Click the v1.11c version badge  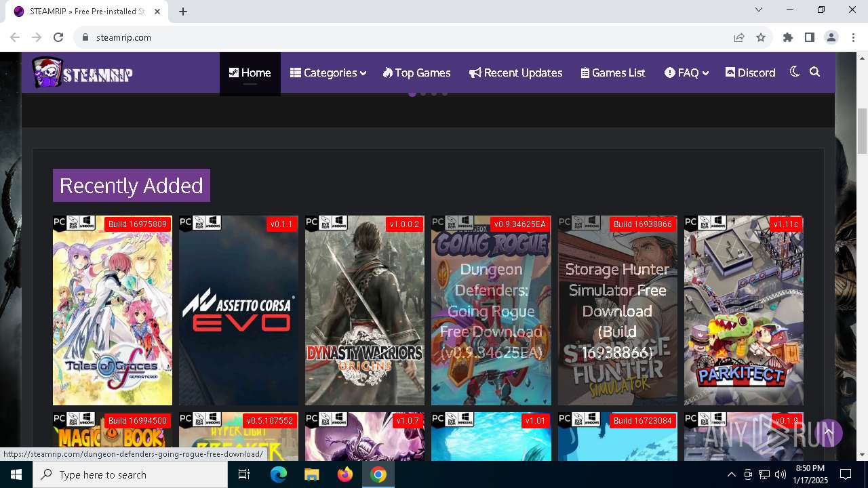(786, 224)
